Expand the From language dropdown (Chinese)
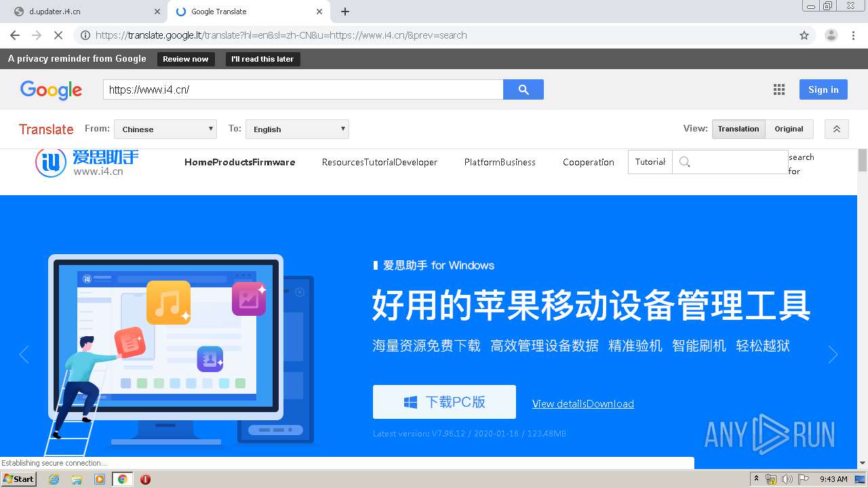 coord(165,129)
